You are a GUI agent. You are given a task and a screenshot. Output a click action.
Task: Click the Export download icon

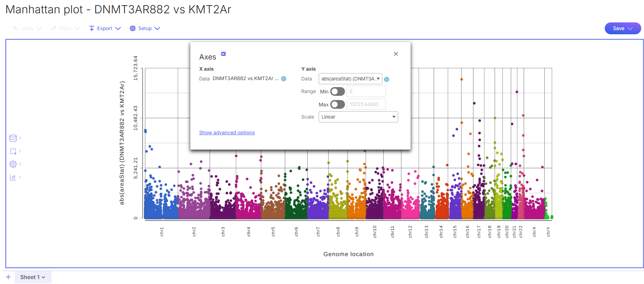click(x=92, y=28)
